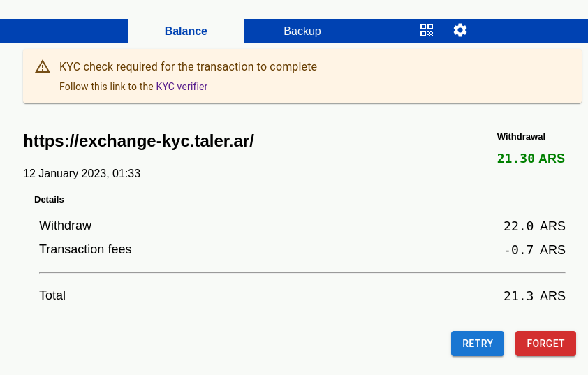Screen dimensions: 588x375
Task: Click the 12 January 2023 timestamp
Action: click(82, 174)
